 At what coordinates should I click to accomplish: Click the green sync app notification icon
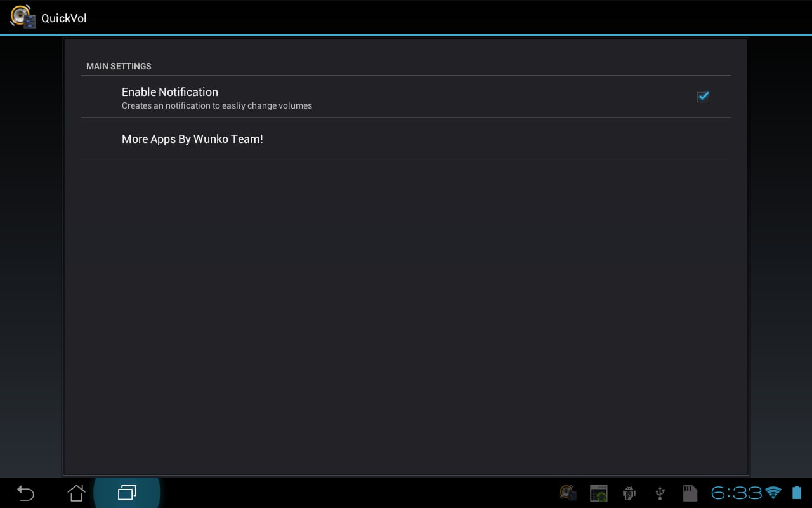(x=598, y=493)
